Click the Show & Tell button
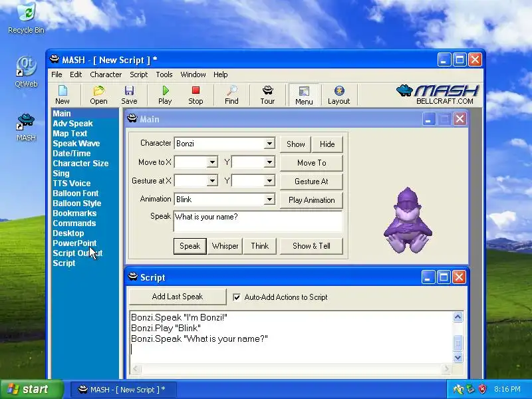This screenshot has height=399, width=532. pyautogui.click(x=311, y=246)
